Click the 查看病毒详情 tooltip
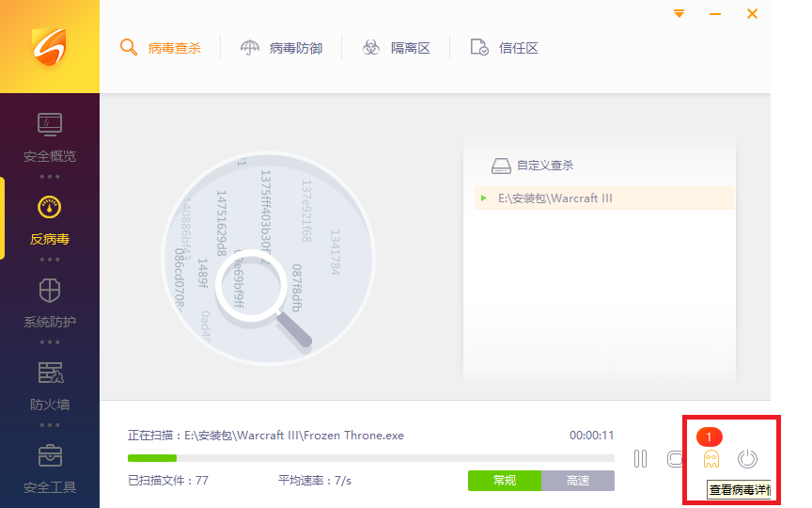This screenshot has width=812, height=508. 740,490
